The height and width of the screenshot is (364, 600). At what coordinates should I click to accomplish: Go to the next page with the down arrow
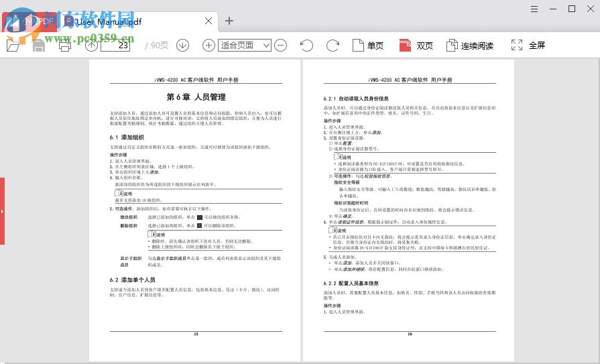(182, 46)
